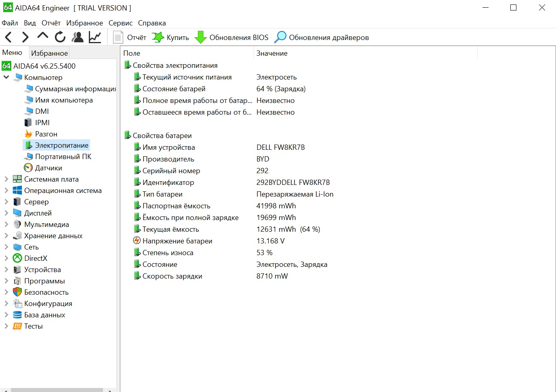Image resolution: width=556 pixels, height=392 pixels.
Task: Click the DirectX Xbox icon
Action: tap(17, 258)
